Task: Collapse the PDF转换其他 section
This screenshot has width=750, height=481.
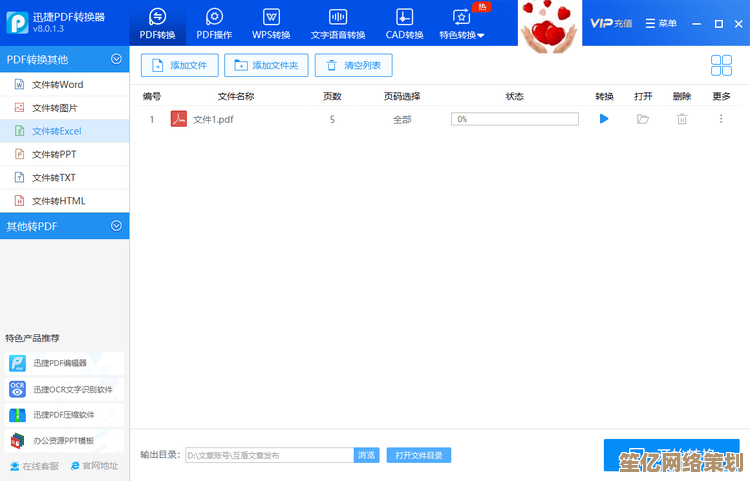Action: (x=65, y=59)
